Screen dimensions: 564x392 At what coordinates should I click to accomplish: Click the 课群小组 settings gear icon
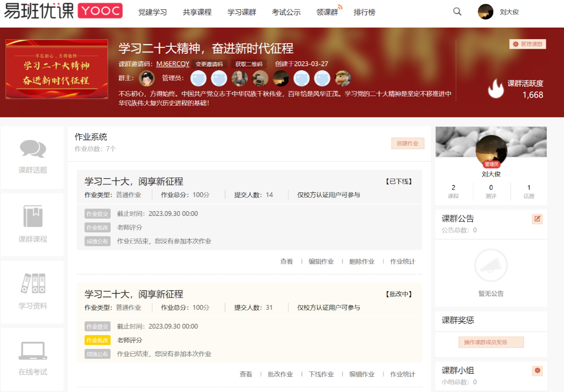[x=537, y=370]
